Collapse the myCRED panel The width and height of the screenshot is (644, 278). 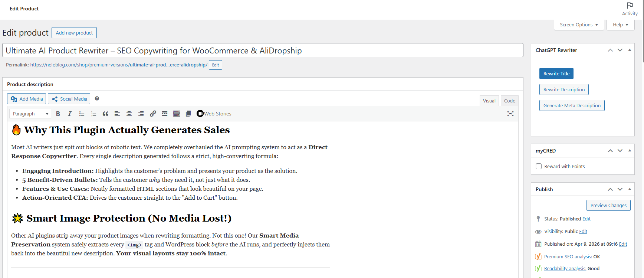630,151
